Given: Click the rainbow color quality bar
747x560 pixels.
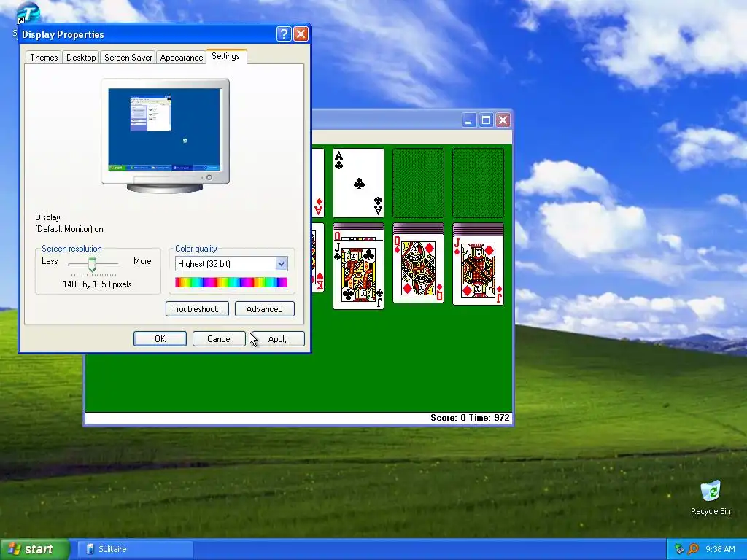Looking at the screenshot, I should click(x=231, y=282).
